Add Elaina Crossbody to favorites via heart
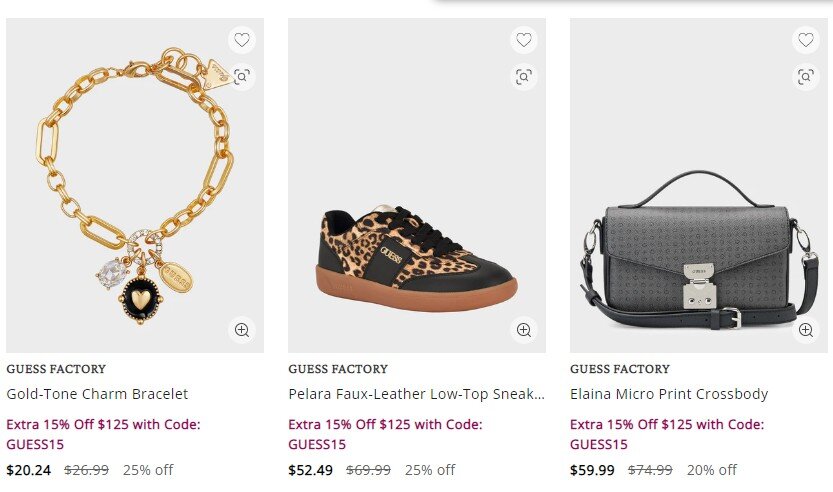The image size is (833, 492). (x=805, y=40)
